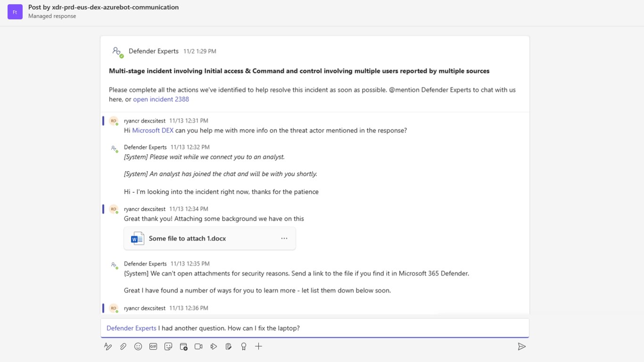This screenshot has width=644, height=362.
Task: Click 'I'm looking into the incident right now' message
Action: pyautogui.click(x=221, y=192)
